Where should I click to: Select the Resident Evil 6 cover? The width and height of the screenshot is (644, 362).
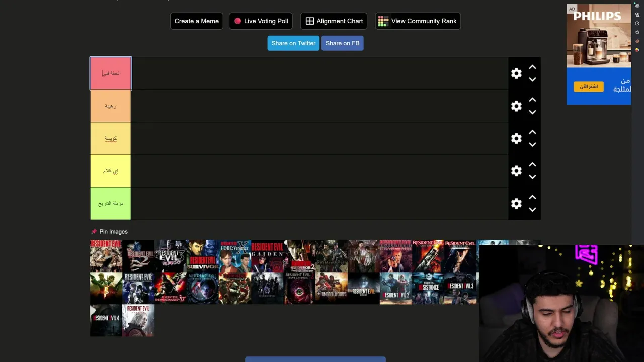pos(267,288)
